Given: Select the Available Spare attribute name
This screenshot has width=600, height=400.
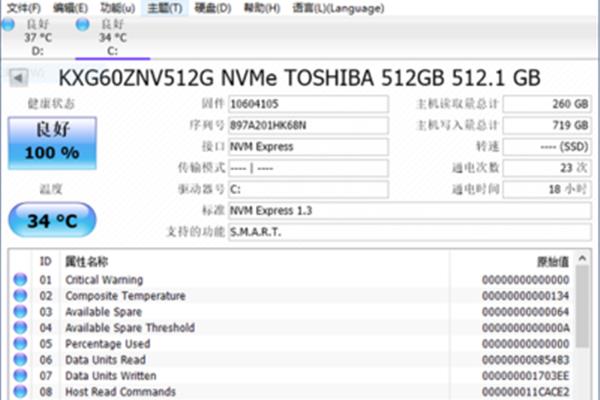Looking at the screenshot, I should (x=104, y=312).
